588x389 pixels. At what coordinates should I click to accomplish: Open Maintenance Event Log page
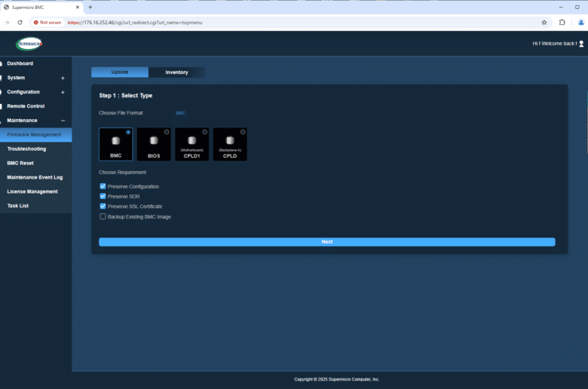[x=35, y=177]
